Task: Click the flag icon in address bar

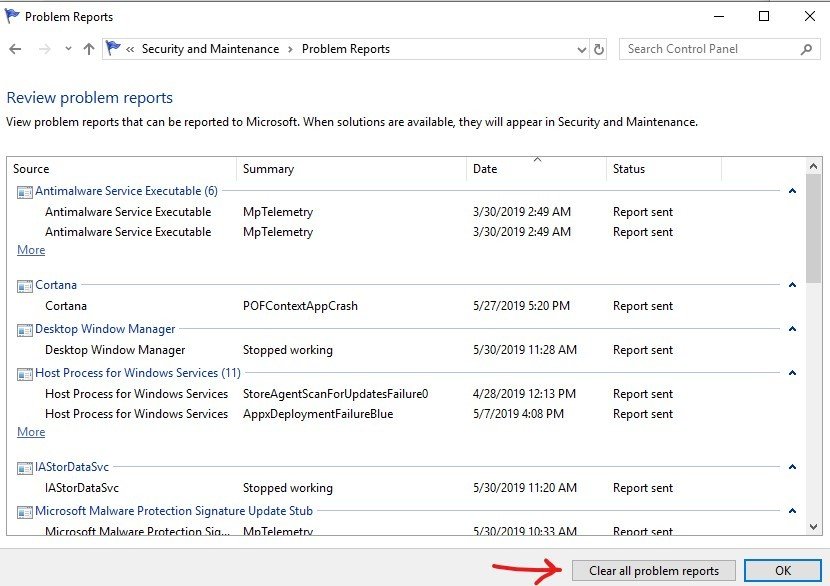Action: [113, 48]
